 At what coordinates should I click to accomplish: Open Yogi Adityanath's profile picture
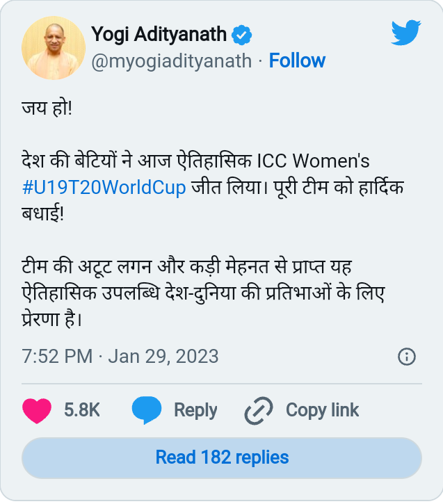[54, 48]
